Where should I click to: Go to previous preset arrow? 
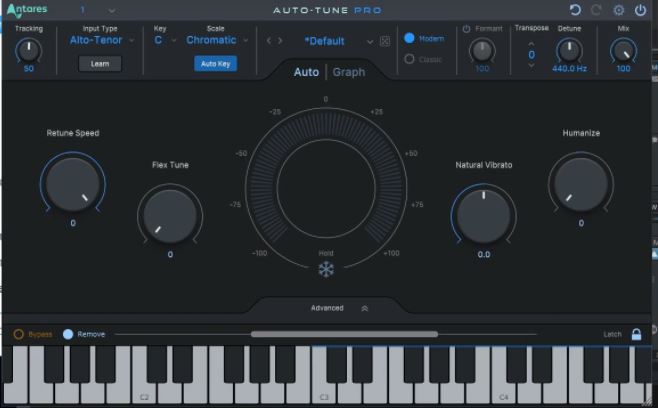pyautogui.click(x=269, y=41)
